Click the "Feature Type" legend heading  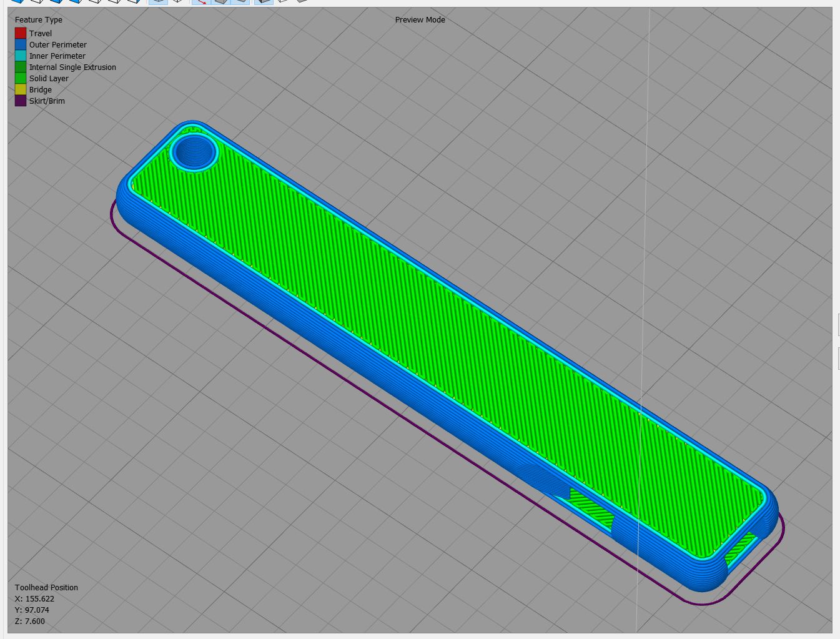pos(39,20)
